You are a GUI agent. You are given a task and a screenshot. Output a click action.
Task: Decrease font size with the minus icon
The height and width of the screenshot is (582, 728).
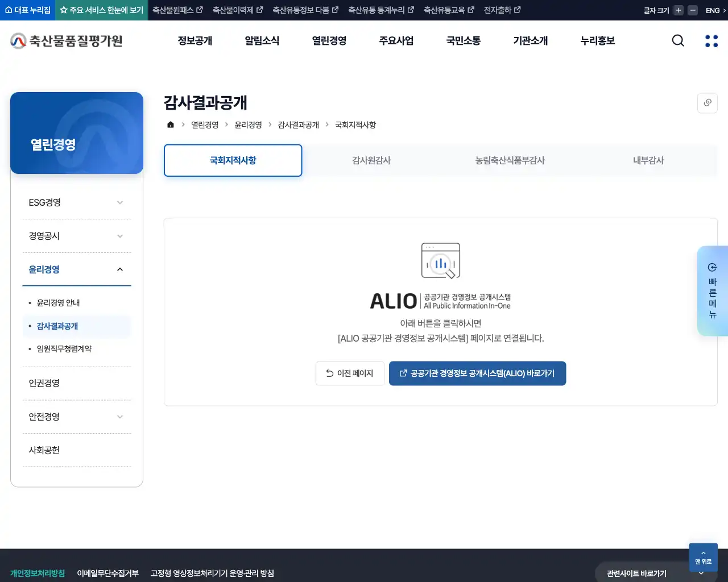(x=693, y=10)
